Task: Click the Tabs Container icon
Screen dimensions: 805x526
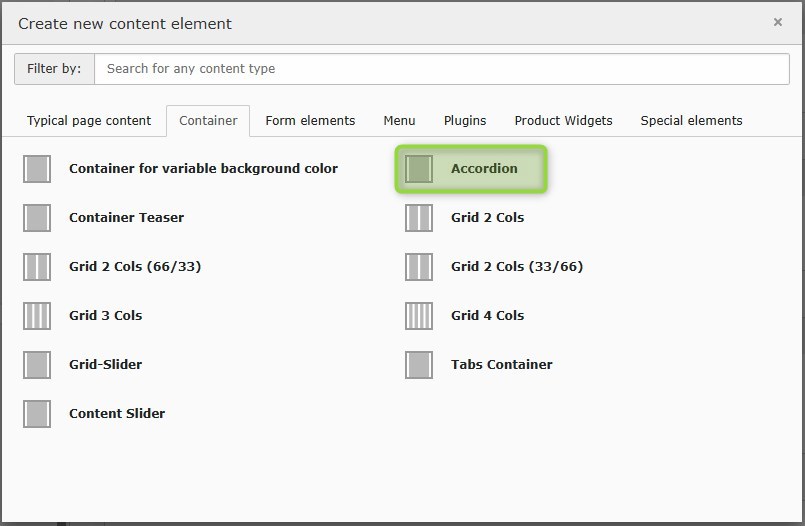Action: [x=419, y=365]
